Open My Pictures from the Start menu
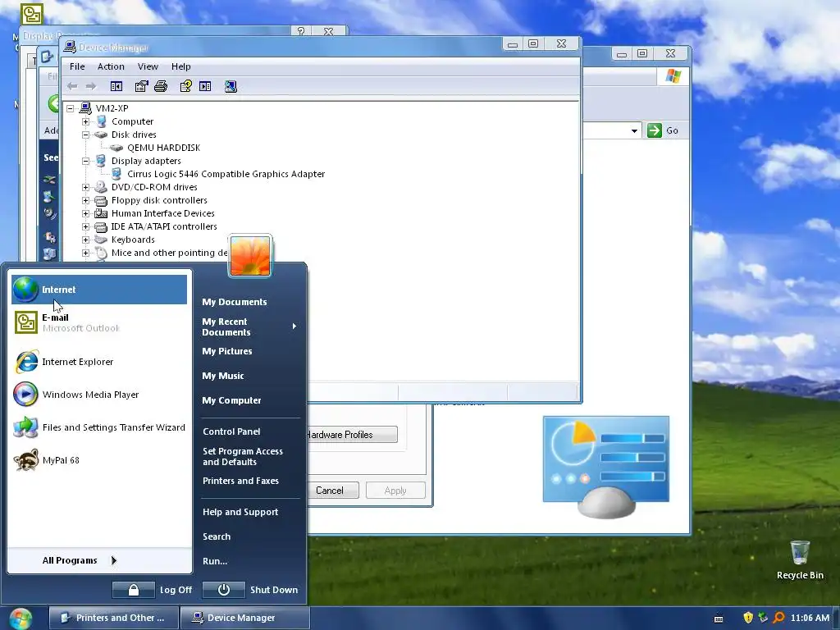Image resolution: width=840 pixels, height=630 pixels. point(227,351)
